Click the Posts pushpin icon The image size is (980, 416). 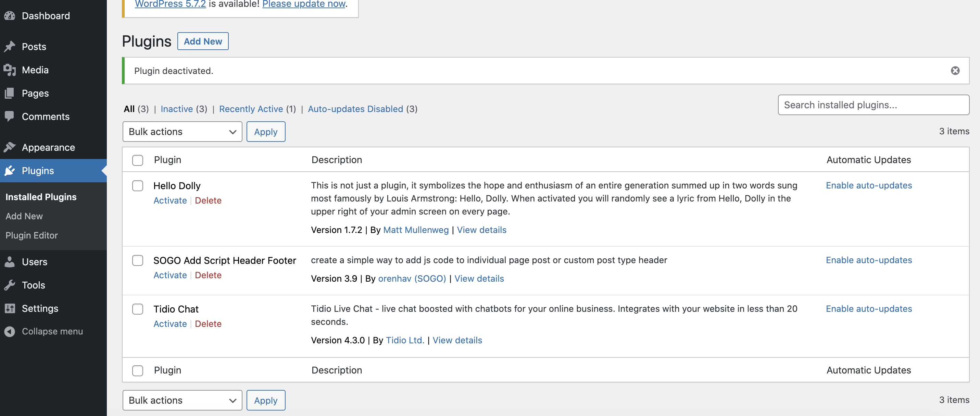click(10, 47)
